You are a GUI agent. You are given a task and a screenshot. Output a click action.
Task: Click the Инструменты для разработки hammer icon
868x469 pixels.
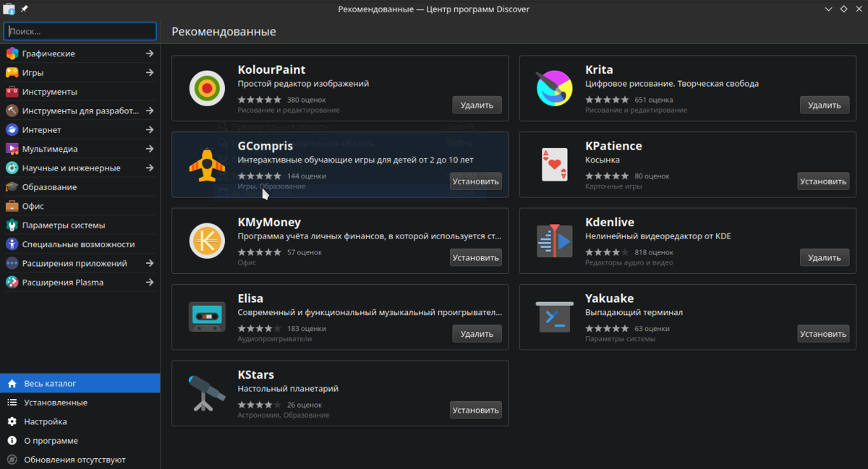pyautogui.click(x=12, y=111)
